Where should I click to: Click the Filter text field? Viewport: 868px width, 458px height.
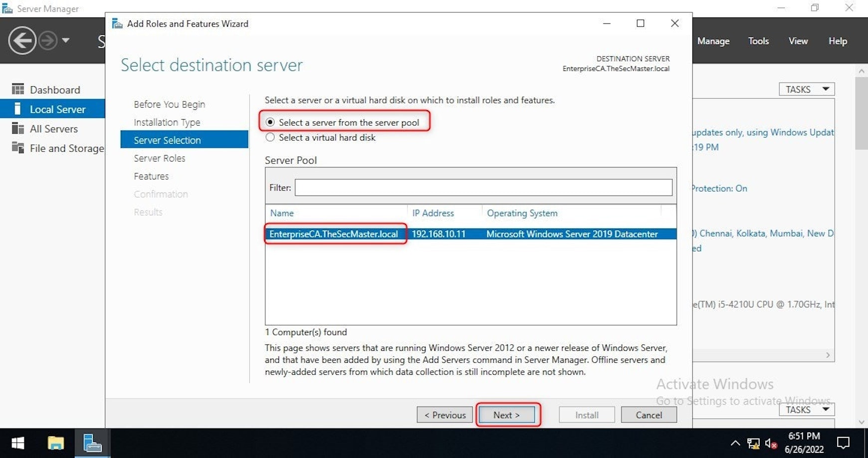(x=483, y=188)
